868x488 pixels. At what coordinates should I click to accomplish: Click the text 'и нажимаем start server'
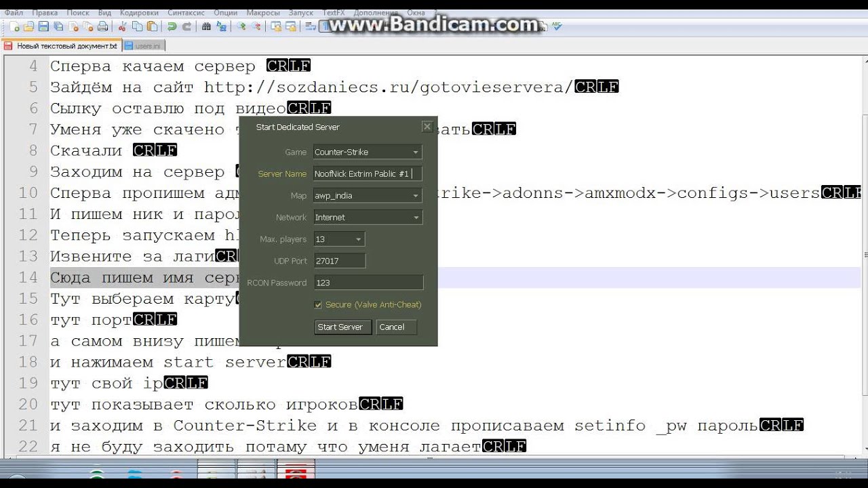pyautogui.click(x=168, y=362)
